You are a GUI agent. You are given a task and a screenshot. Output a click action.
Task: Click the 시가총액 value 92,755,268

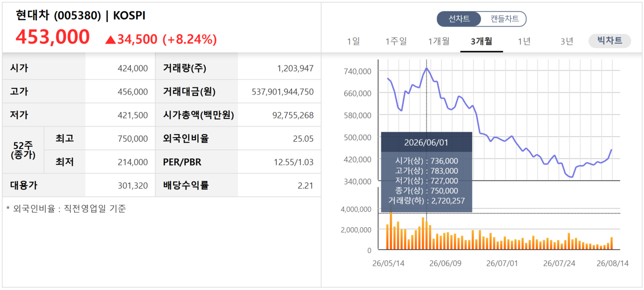(293, 115)
